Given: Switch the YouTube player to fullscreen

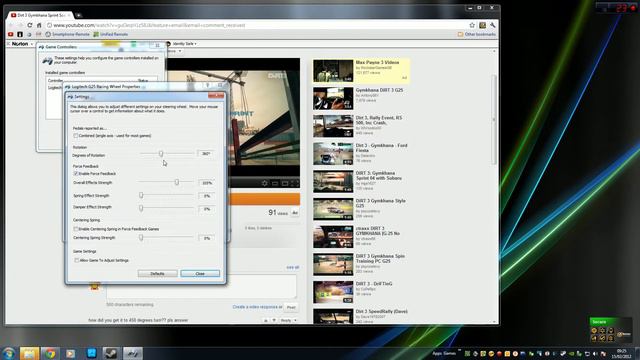Looking at the screenshot, I should (295, 183).
